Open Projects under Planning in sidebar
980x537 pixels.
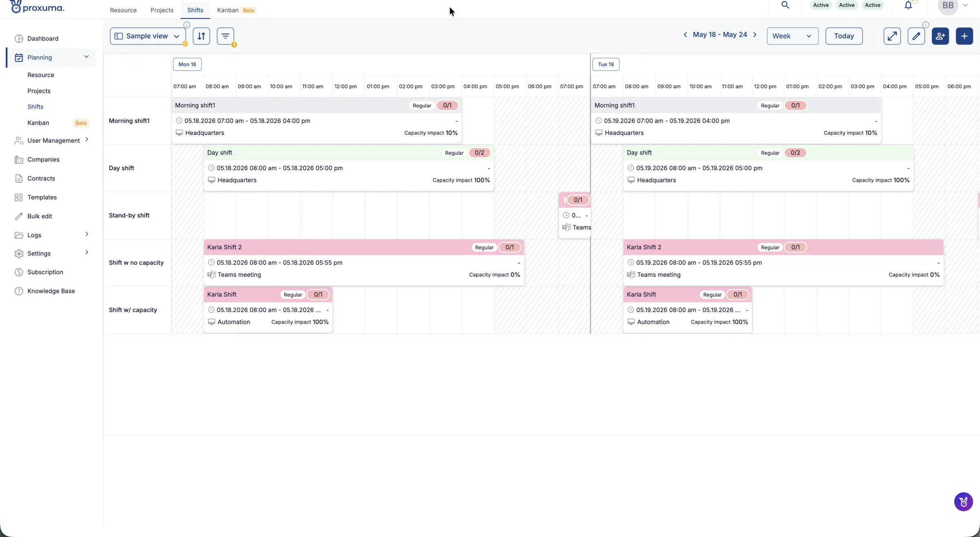coord(39,91)
